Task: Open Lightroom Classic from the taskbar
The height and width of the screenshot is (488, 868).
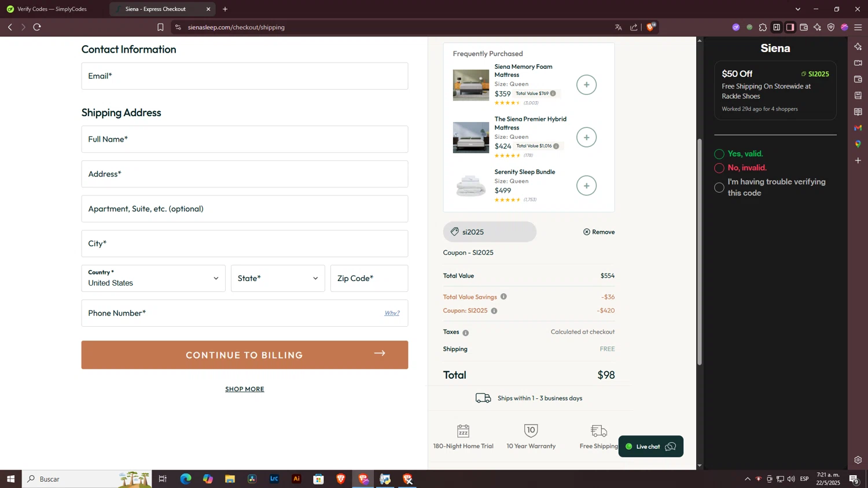Action: coord(274,479)
